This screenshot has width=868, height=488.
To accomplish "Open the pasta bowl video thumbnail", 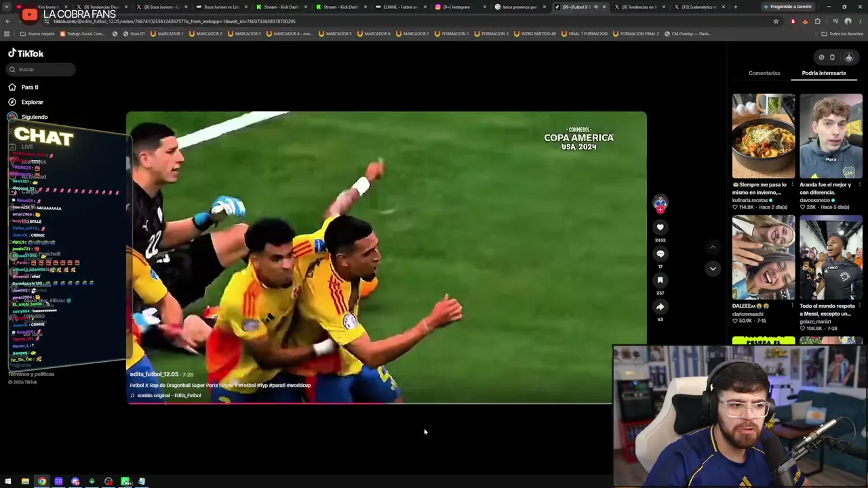I will (x=764, y=136).
